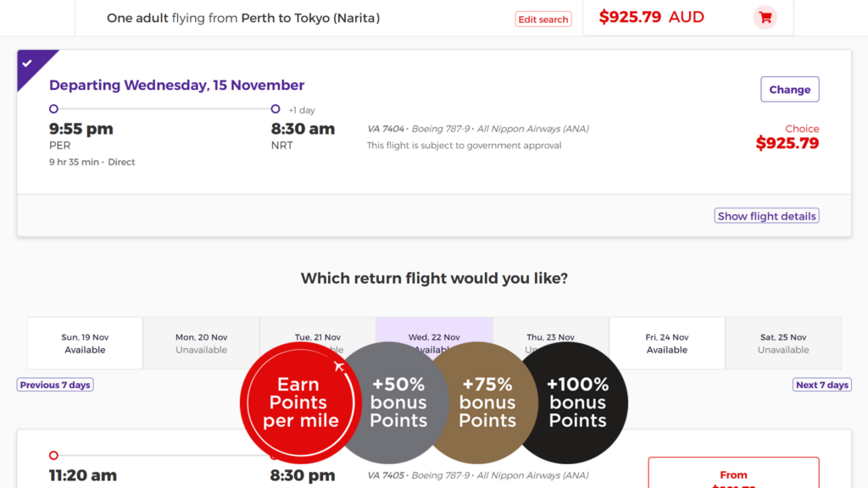Select the departing flight's timeline circle
Screen dimensions: 868x488
coord(53,109)
